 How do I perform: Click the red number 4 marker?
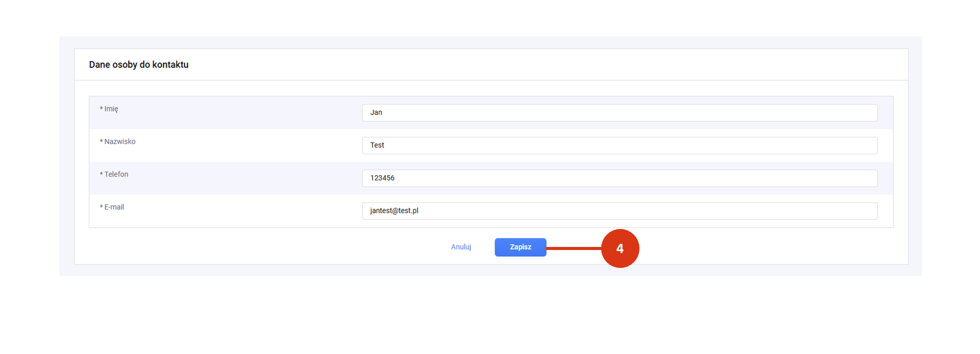coord(620,248)
